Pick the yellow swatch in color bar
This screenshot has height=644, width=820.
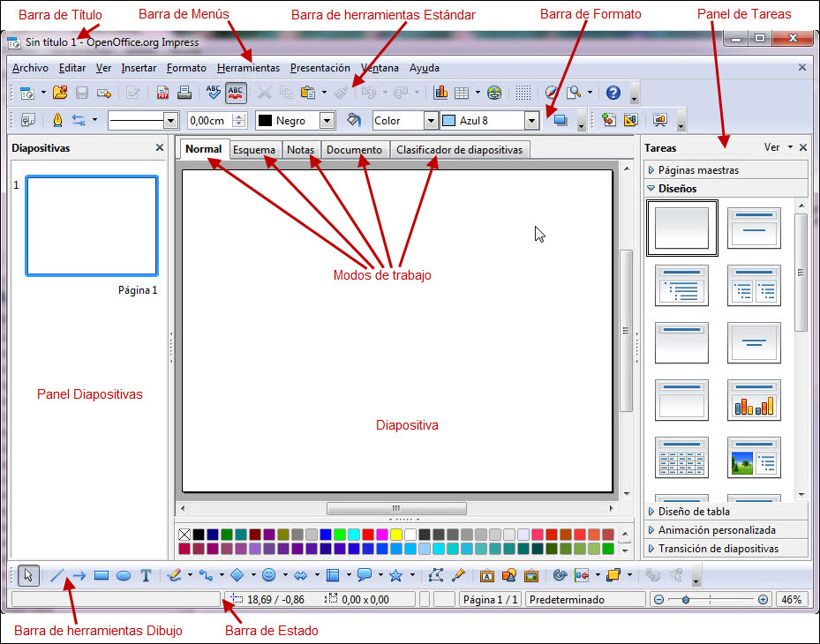396,535
